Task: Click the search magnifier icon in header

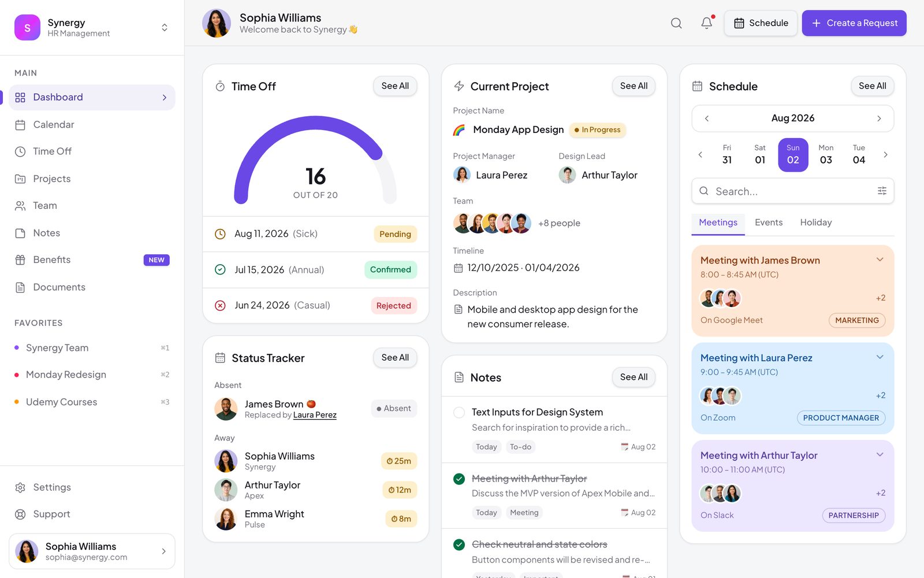Action: click(x=676, y=23)
